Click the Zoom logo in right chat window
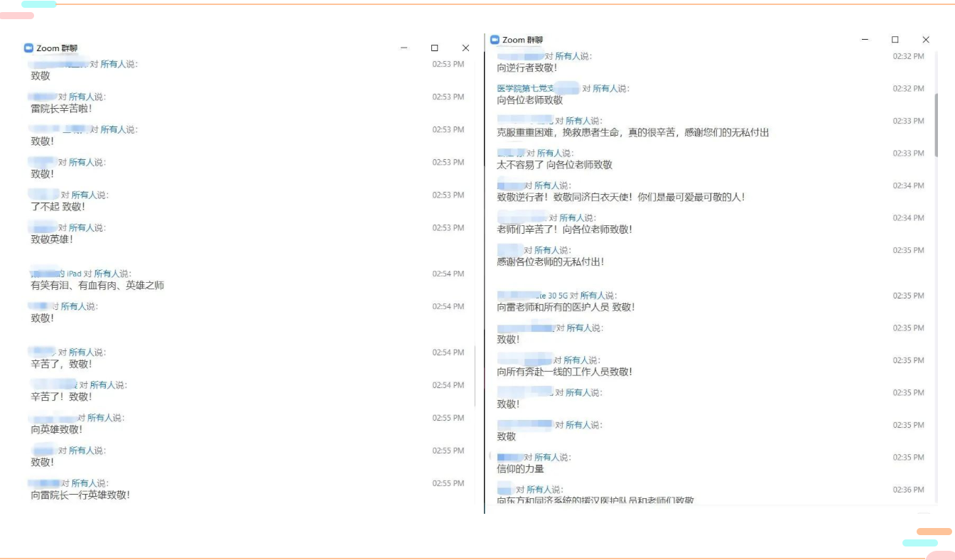 pos(495,40)
